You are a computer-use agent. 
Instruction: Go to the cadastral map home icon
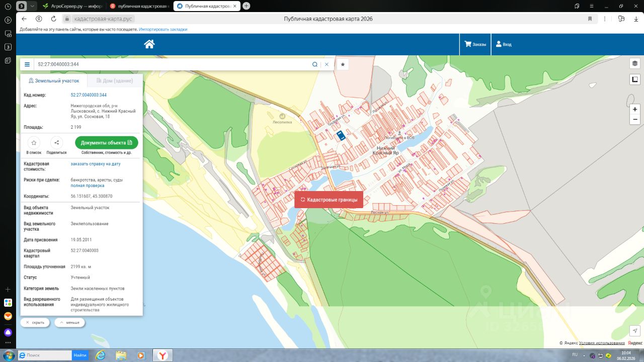click(x=149, y=44)
